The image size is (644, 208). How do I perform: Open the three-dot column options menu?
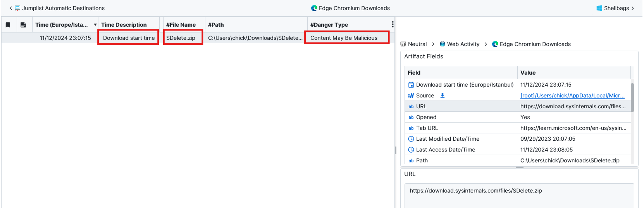click(393, 24)
